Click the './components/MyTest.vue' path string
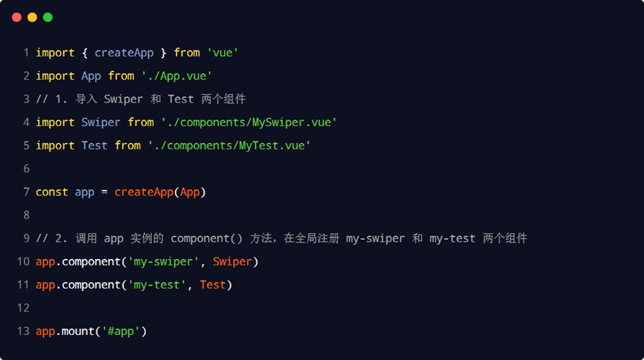The width and height of the screenshot is (644, 360). tap(229, 146)
